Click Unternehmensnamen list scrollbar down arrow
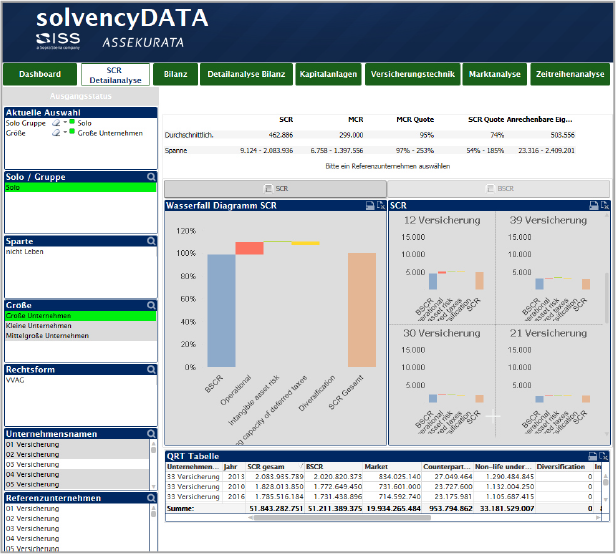 (x=153, y=486)
